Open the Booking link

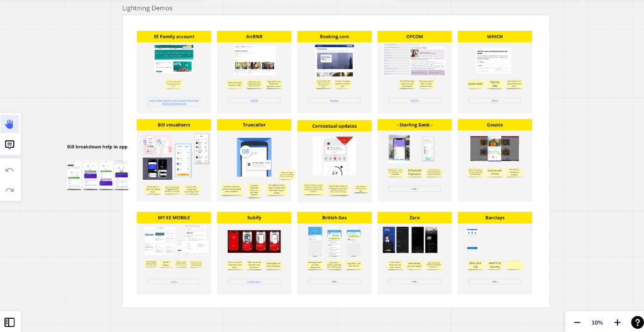click(335, 101)
